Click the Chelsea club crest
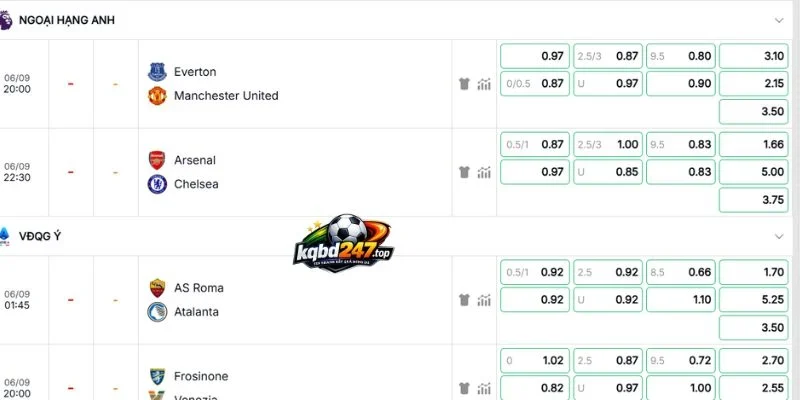800x400 pixels. (x=157, y=184)
